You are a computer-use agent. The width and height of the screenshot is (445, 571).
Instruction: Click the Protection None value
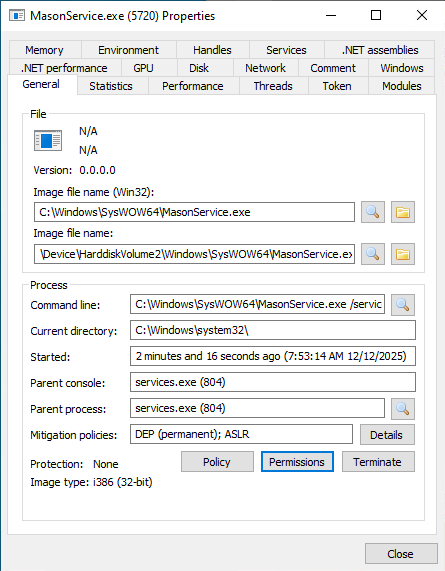106,464
